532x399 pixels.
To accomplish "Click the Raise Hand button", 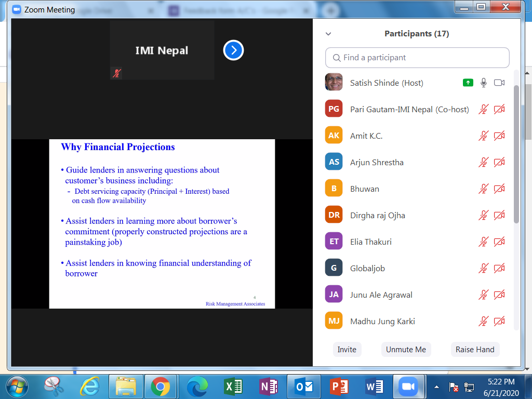I will click(x=475, y=350).
